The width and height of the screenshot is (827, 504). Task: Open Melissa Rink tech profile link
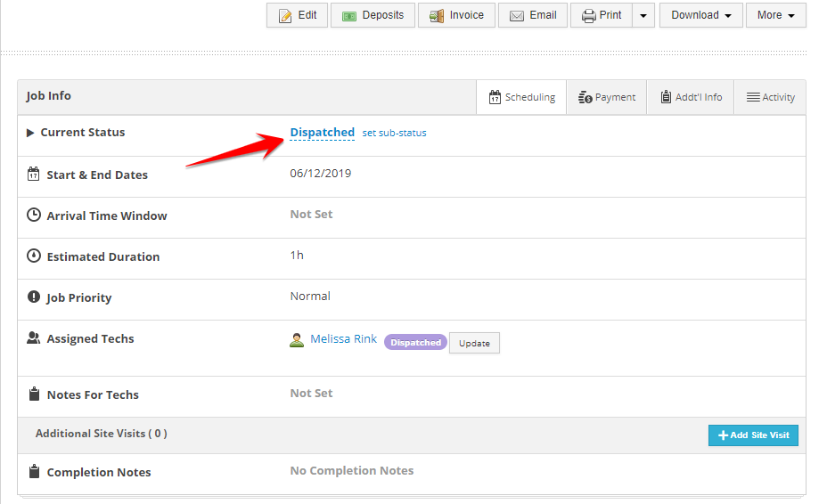(x=343, y=339)
